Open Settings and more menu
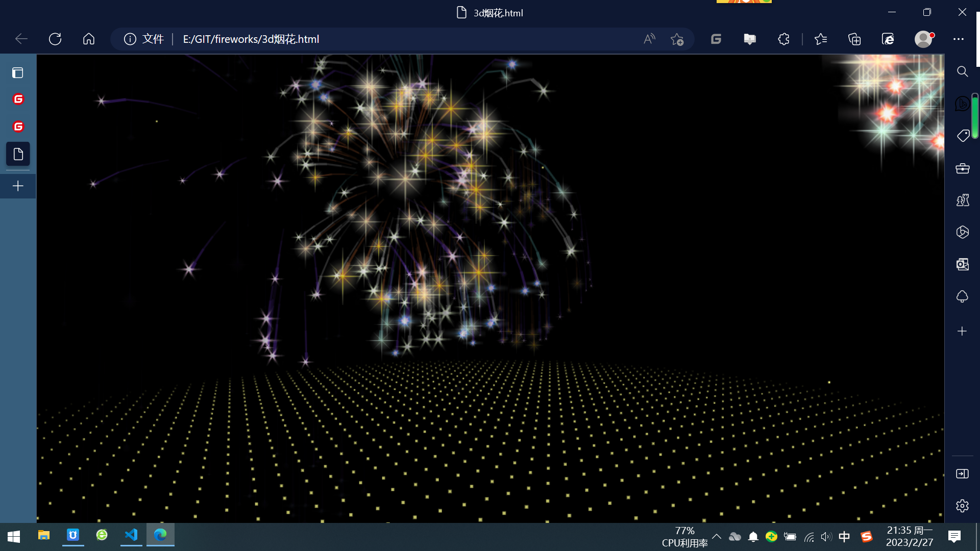 click(x=959, y=39)
